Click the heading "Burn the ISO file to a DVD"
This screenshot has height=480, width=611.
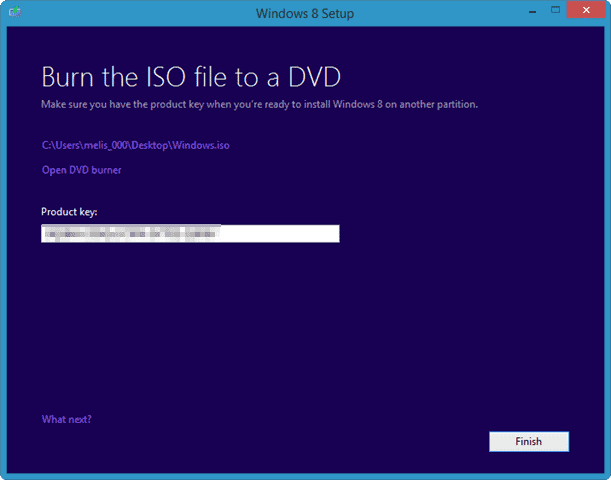[191, 77]
